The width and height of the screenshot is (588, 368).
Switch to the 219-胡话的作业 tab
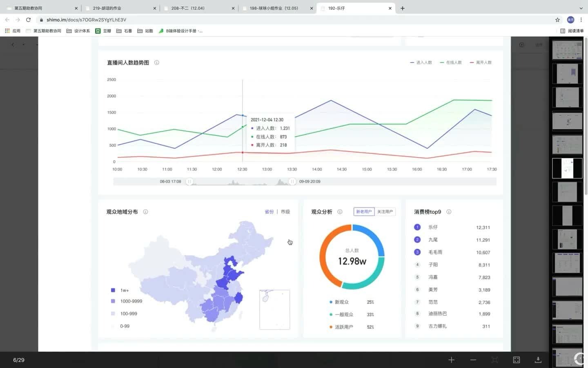click(120, 8)
